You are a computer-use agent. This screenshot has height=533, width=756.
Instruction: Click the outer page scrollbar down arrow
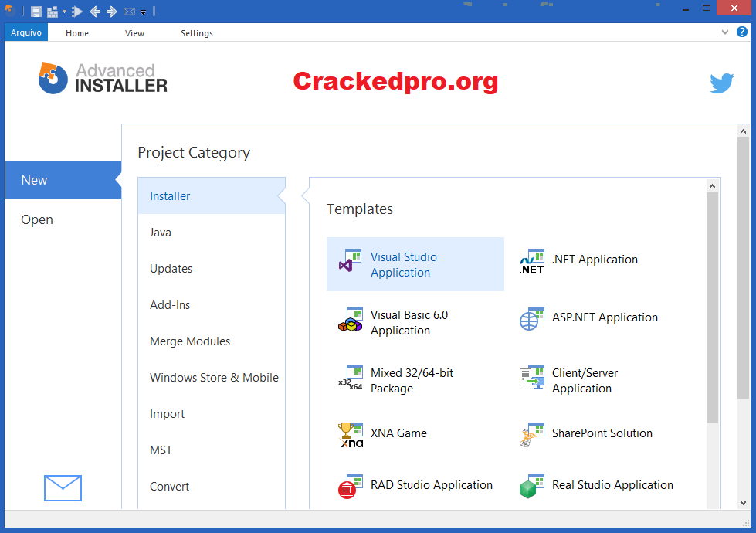click(743, 503)
